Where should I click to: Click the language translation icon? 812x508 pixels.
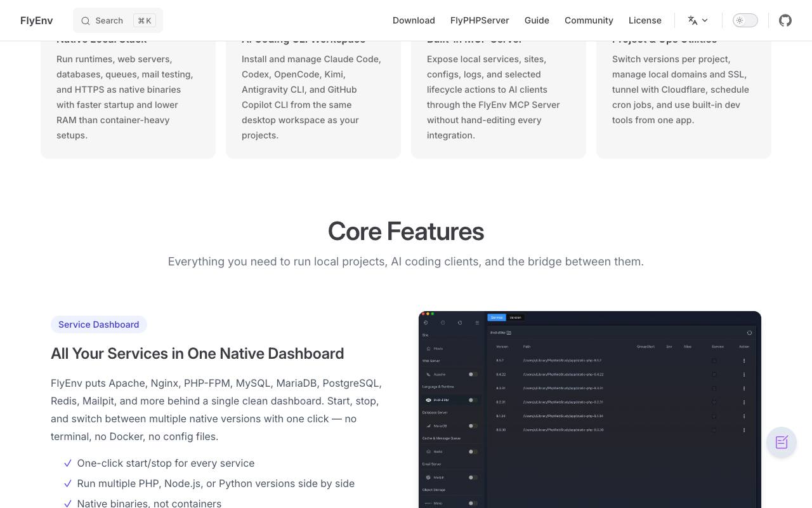pyautogui.click(x=693, y=20)
